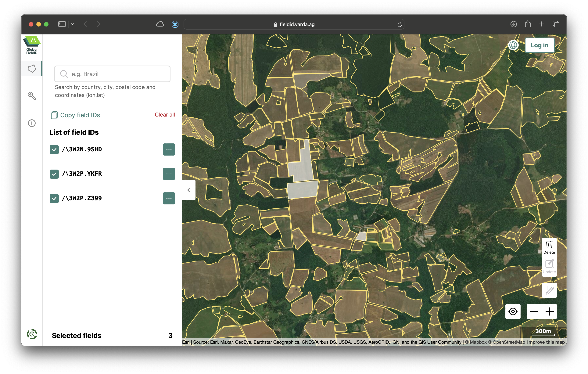
Task: Open options menu for field /\3W2P.YKFR
Action: click(169, 174)
